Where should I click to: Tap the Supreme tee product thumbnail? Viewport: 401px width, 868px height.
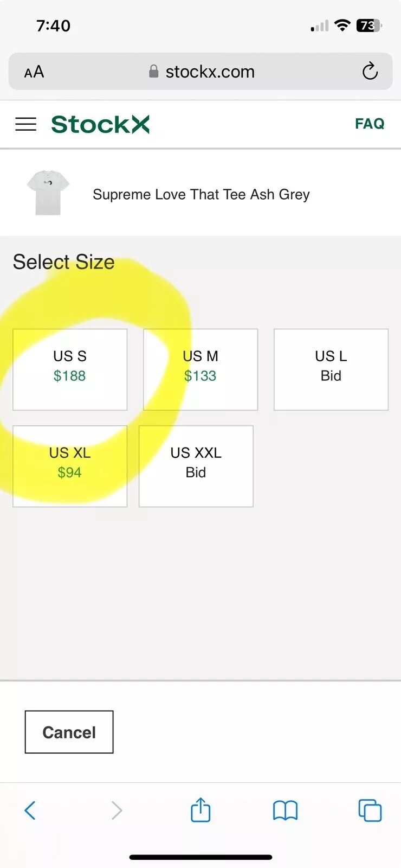click(48, 193)
